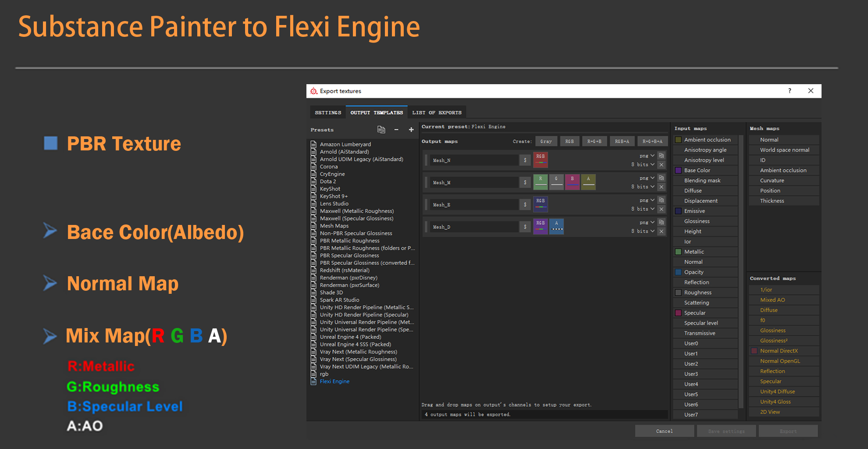The height and width of the screenshot is (449, 868).
Task: Select the Unreal Engine 4 (Packed) preset
Action: tap(350, 337)
